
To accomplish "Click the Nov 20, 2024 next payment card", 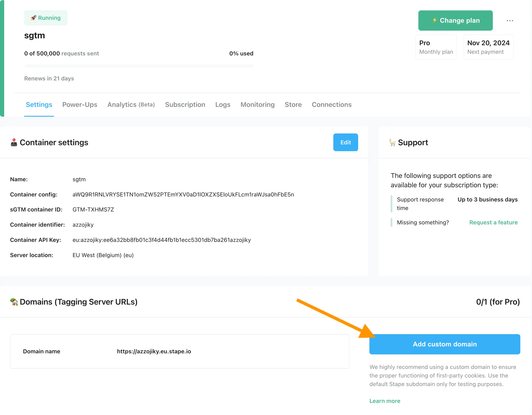I will pos(488,47).
